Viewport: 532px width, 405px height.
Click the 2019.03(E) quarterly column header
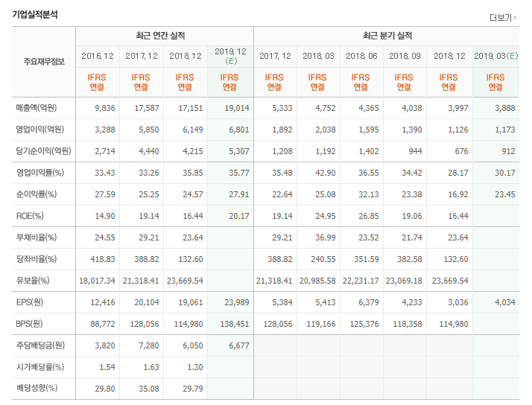click(495, 56)
